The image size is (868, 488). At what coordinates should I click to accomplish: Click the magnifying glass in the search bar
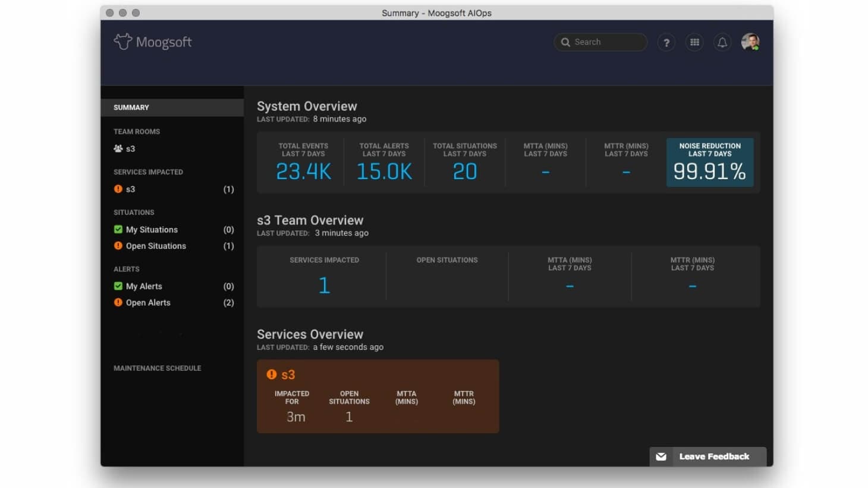[565, 42]
